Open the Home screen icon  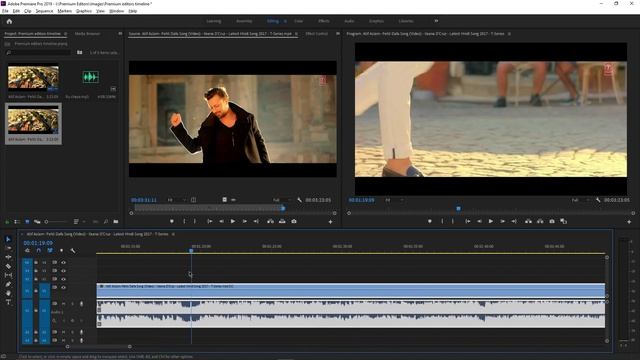coord(9,21)
